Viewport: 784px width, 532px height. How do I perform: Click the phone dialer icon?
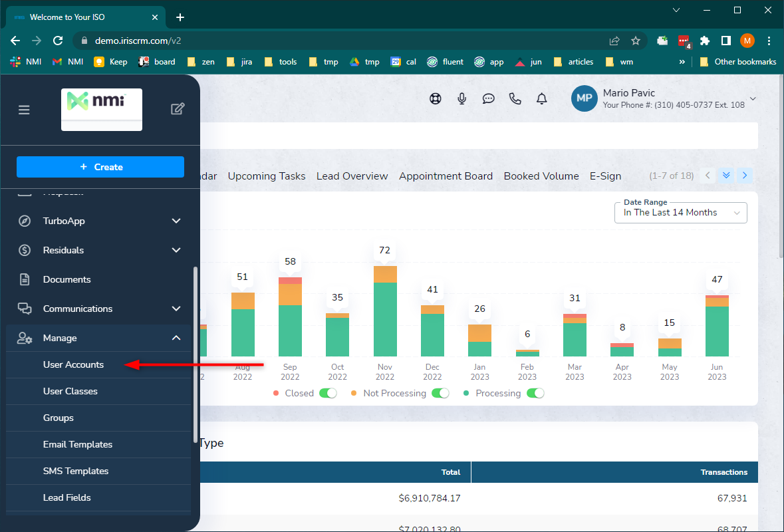pos(515,98)
